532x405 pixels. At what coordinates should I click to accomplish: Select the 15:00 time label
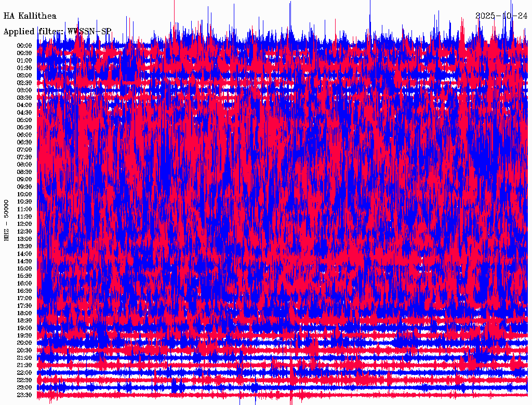(24, 268)
